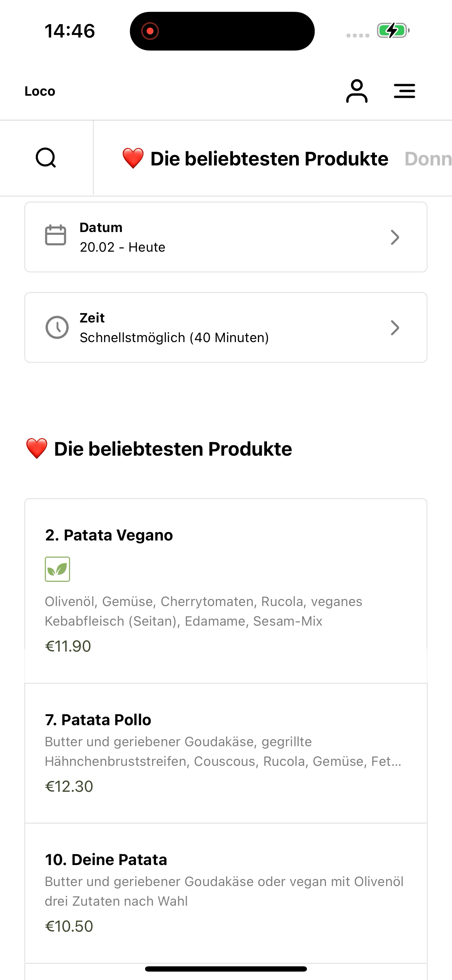This screenshot has width=452, height=980.
Task: Tap the search magnifier icon
Action: coord(46,158)
